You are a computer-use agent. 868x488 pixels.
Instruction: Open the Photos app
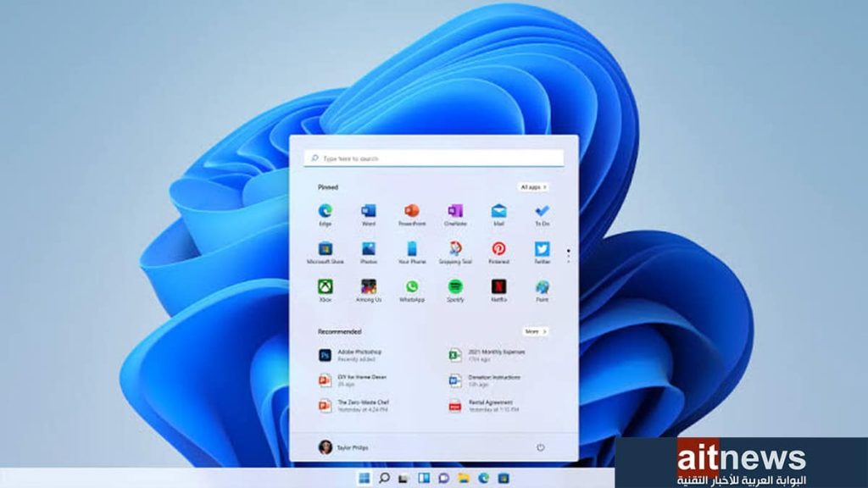click(369, 252)
